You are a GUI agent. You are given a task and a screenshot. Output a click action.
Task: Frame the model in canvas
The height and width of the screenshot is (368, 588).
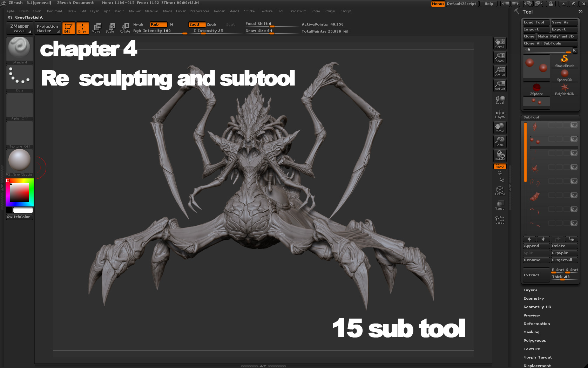coord(500,191)
